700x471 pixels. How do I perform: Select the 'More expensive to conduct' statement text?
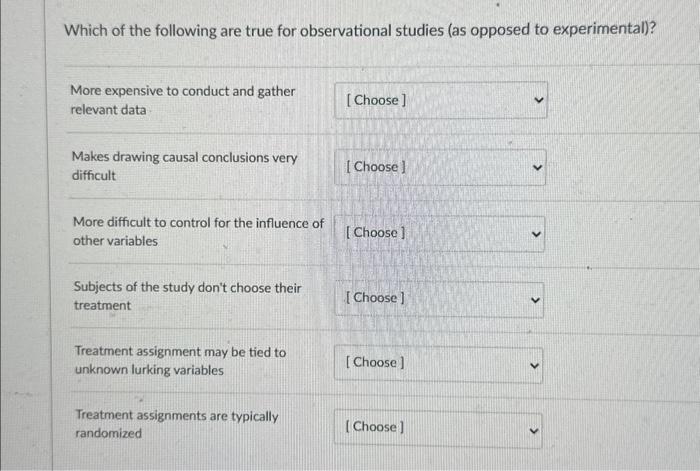[183, 100]
